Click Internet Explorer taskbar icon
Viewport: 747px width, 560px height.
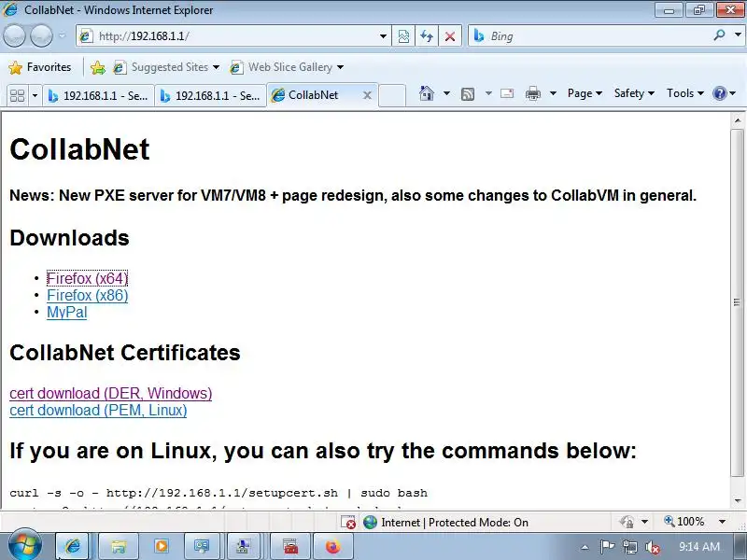click(x=72, y=546)
